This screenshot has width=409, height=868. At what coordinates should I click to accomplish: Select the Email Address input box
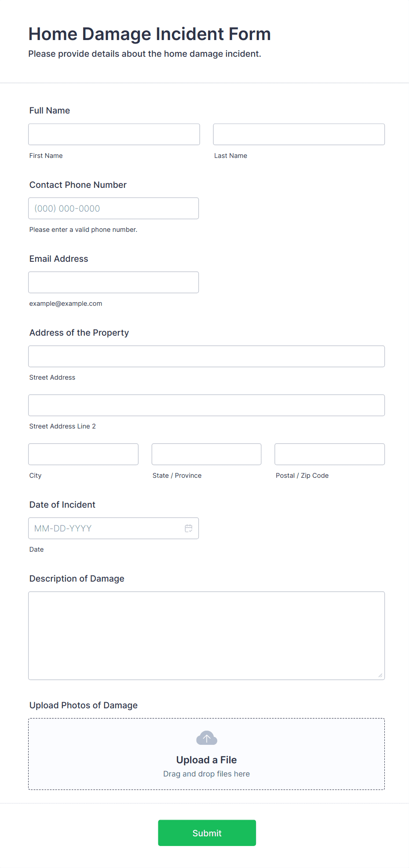click(113, 282)
